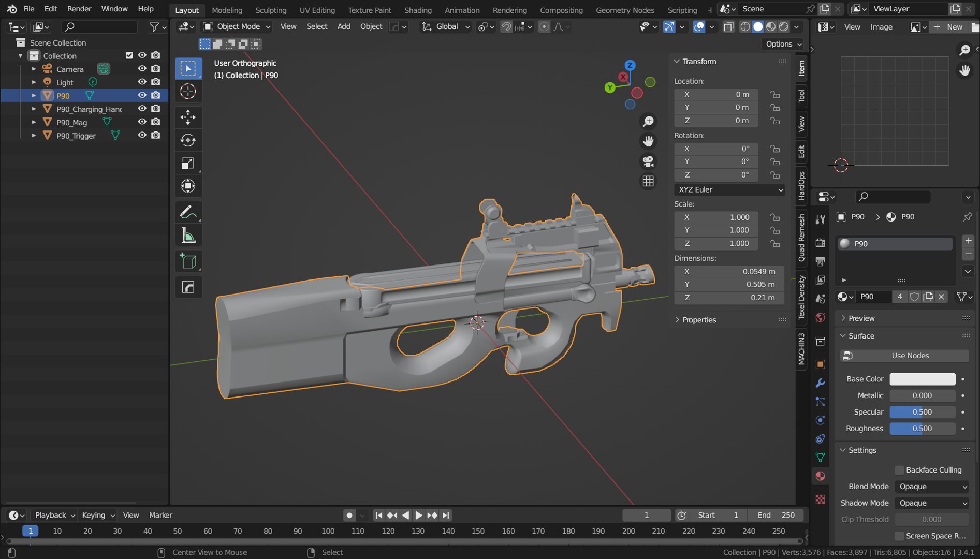
Task: Open the XYZ Euler rotation mode dropdown
Action: click(729, 190)
